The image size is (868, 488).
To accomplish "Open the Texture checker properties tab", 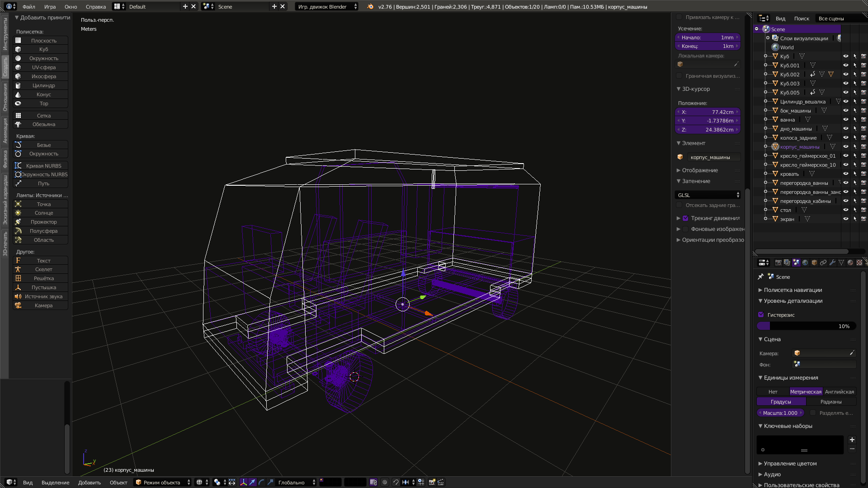I will tap(859, 263).
